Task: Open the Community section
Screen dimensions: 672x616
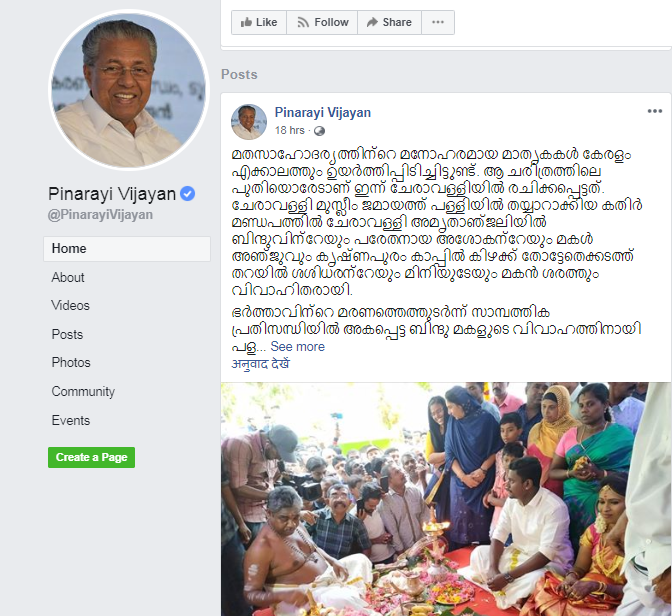Action: click(x=83, y=391)
